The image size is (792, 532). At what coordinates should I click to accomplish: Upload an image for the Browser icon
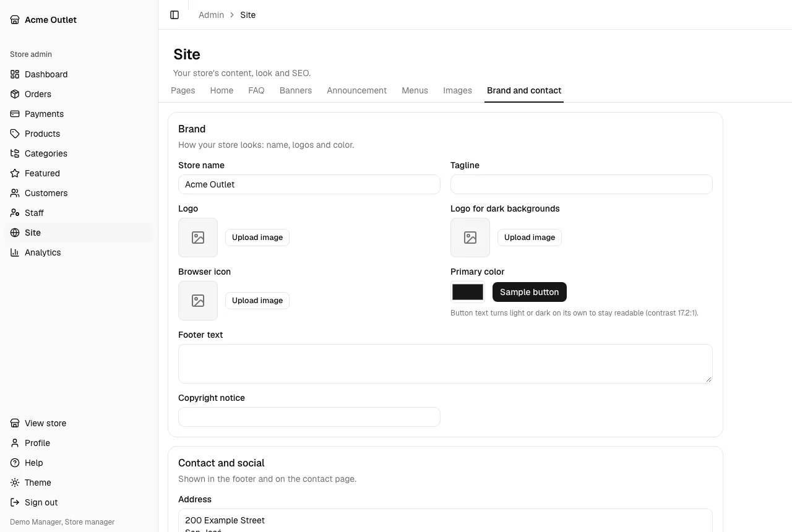tap(257, 301)
